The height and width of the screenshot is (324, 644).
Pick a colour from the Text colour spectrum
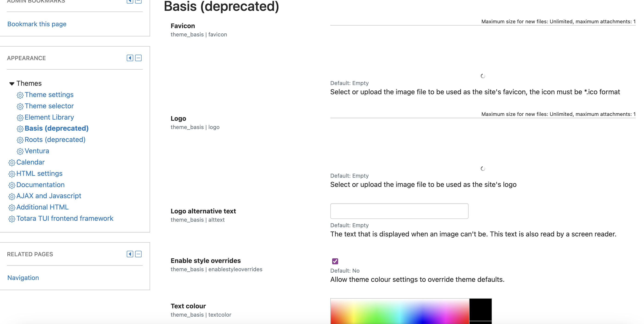pos(400,311)
